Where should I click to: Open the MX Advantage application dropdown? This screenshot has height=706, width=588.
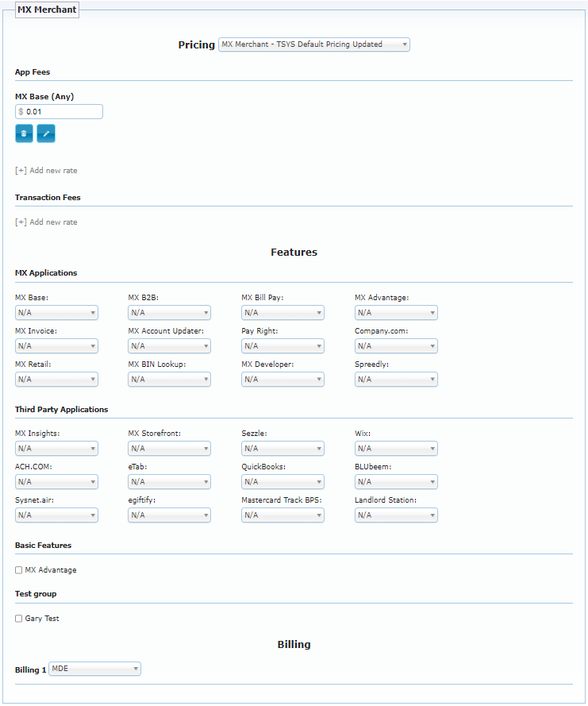point(396,313)
